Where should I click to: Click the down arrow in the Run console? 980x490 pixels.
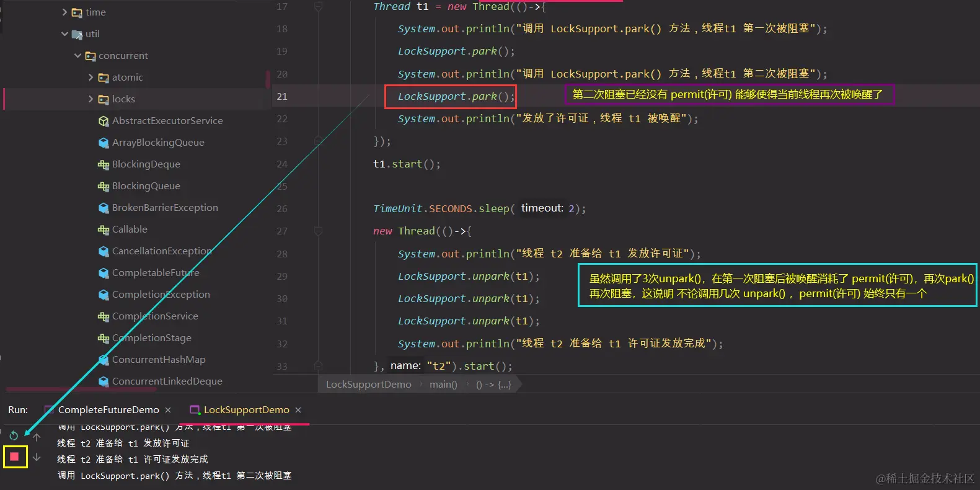[37, 457]
